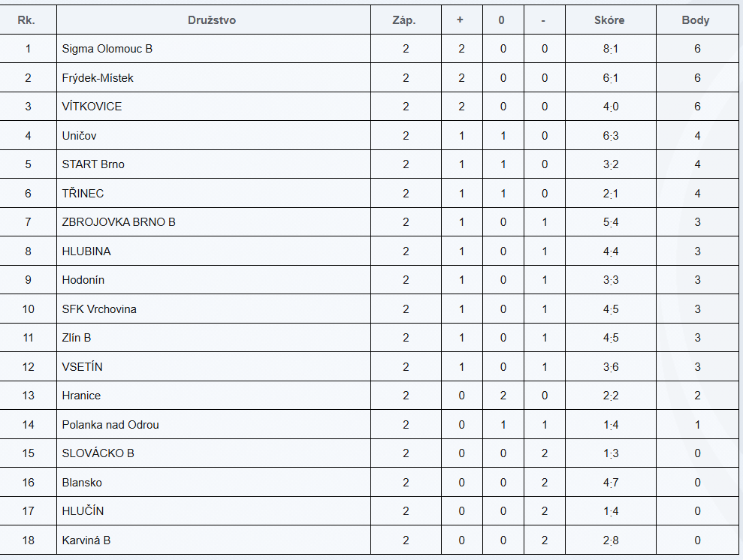Click the Skóre column header

point(609,20)
